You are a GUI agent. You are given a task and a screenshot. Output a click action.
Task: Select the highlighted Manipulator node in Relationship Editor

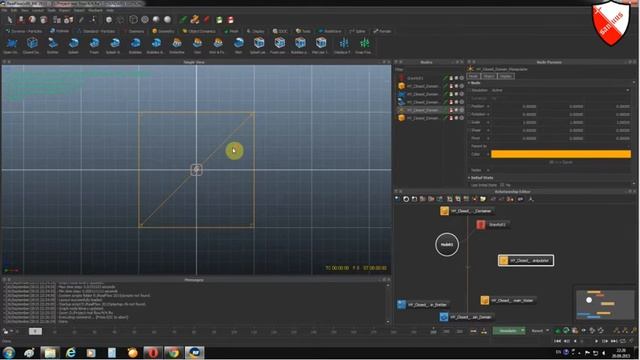point(526,260)
